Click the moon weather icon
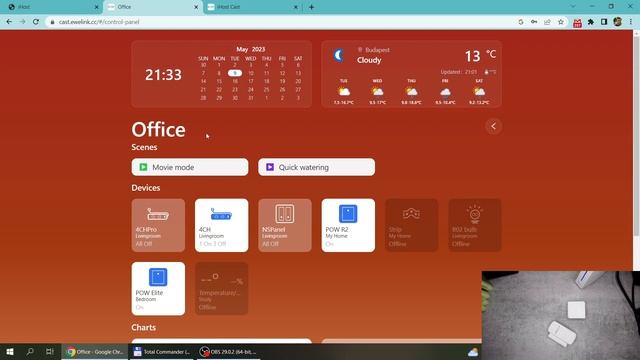Viewport: 640px width, 360px height. (338, 55)
